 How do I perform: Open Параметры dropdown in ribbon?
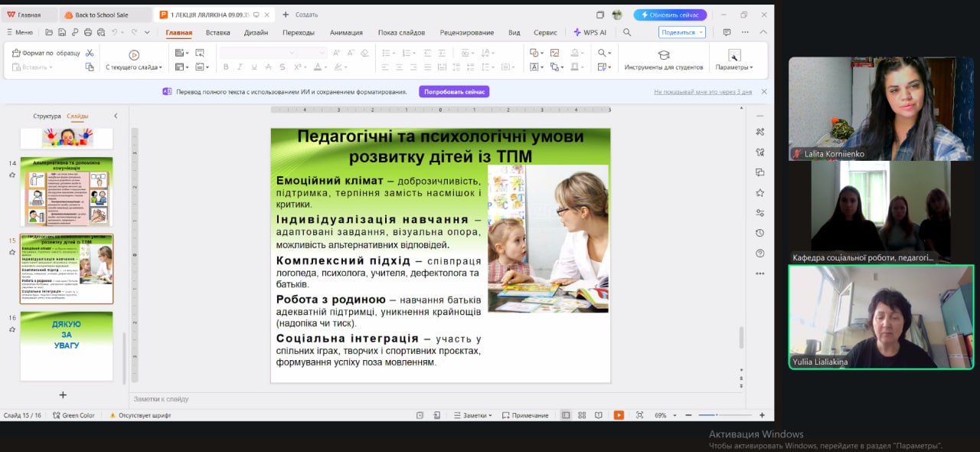[x=733, y=60]
